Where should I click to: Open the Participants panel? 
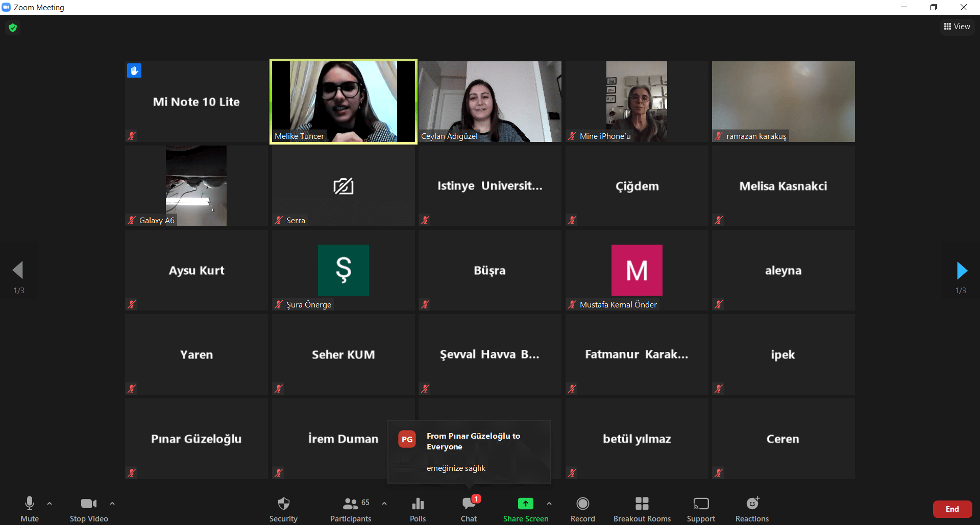click(x=351, y=509)
